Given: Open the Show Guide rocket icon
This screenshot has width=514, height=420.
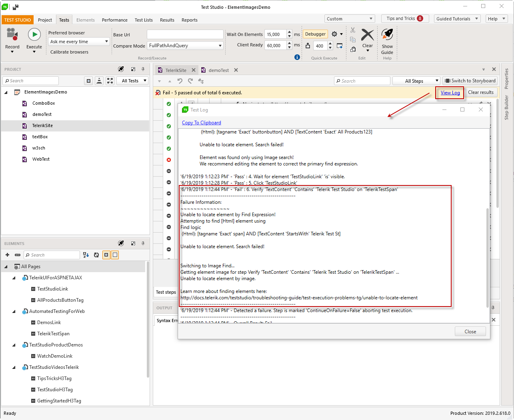Looking at the screenshot, I should (x=387, y=42).
